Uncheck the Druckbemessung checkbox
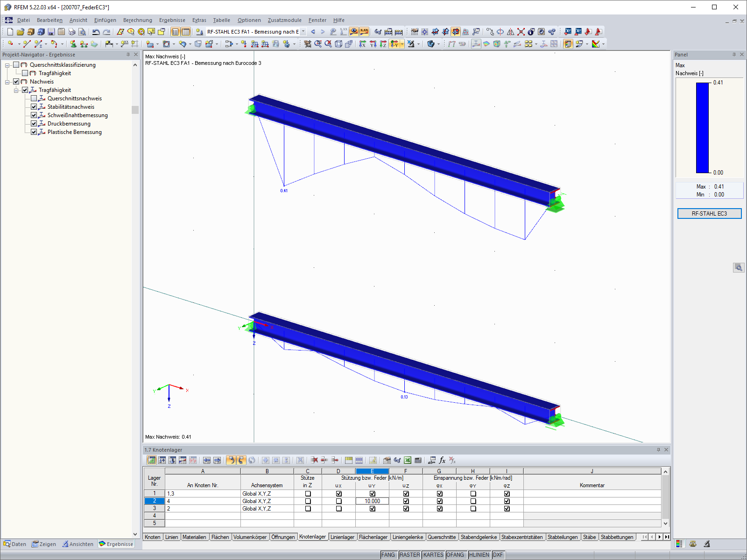 34,124
